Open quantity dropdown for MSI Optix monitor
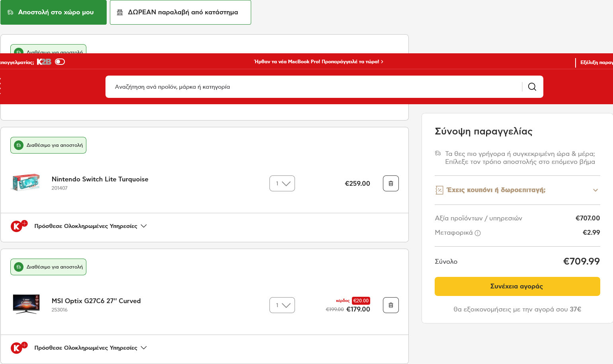Screen dimensions: 613x364 click(282, 305)
